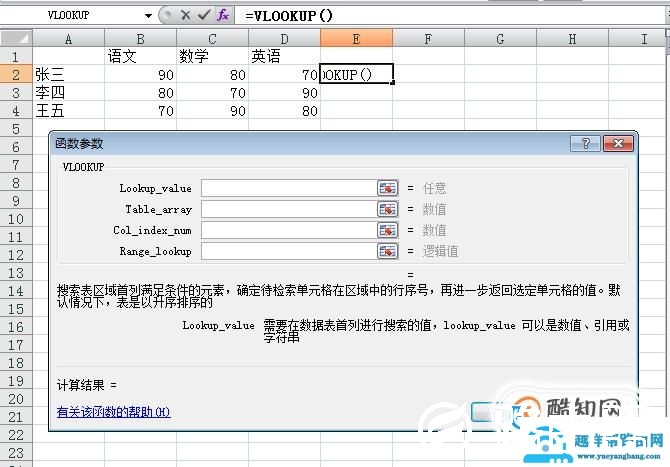This screenshot has height=467, width=670.
Task: Select column H header
Action: click(x=573, y=39)
